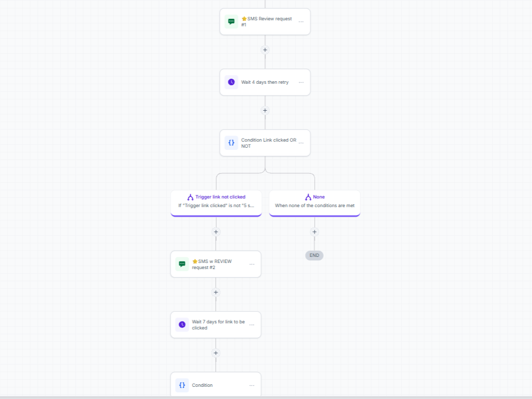Select the None branch card
The height and width of the screenshot is (399, 532).
click(x=315, y=203)
